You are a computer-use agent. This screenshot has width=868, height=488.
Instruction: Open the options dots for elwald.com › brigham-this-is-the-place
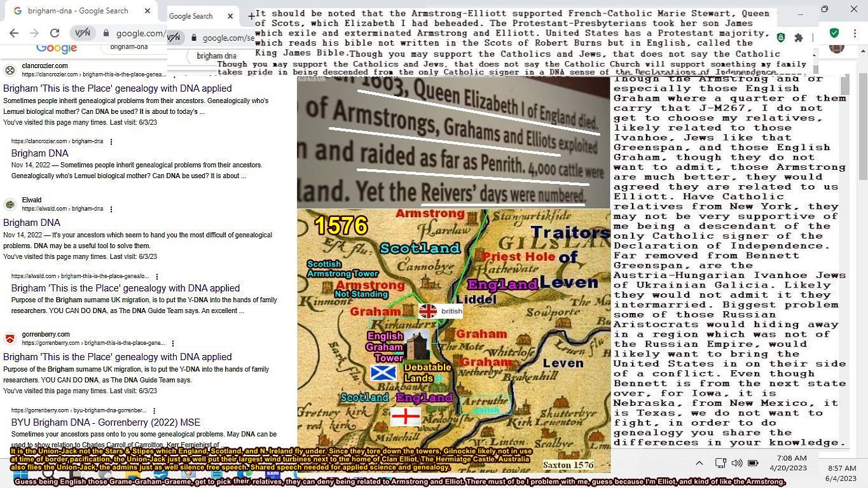(157, 276)
